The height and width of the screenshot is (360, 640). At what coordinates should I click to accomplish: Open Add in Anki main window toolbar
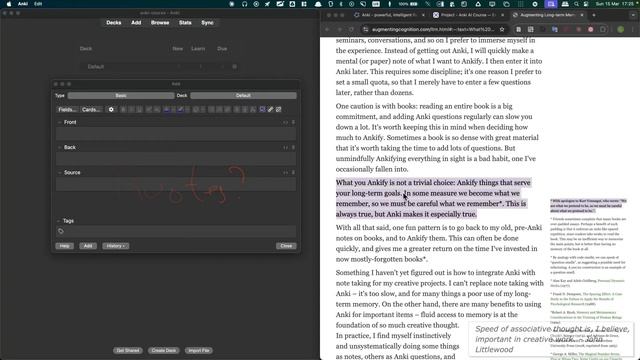click(136, 23)
